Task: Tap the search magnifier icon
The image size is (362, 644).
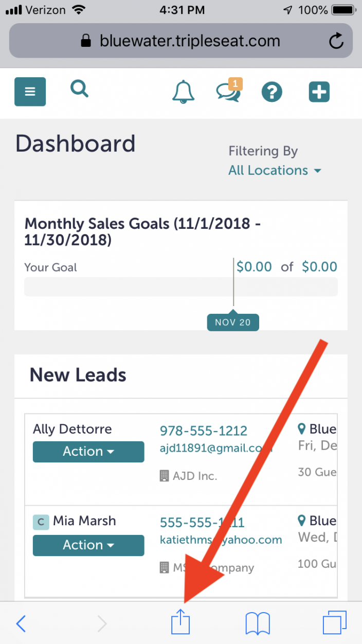Action: pos(79,89)
